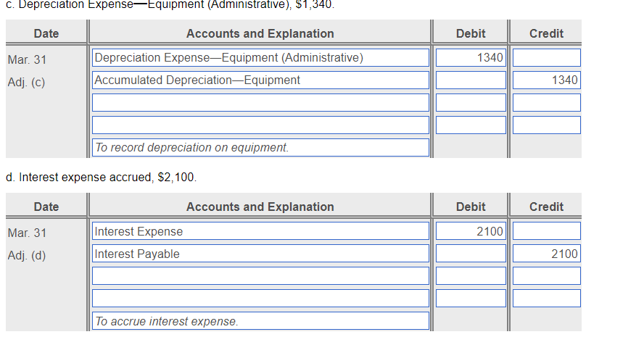Click the Debit column header in the interest table
The width and height of the screenshot is (644, 337).
point(471,207)
